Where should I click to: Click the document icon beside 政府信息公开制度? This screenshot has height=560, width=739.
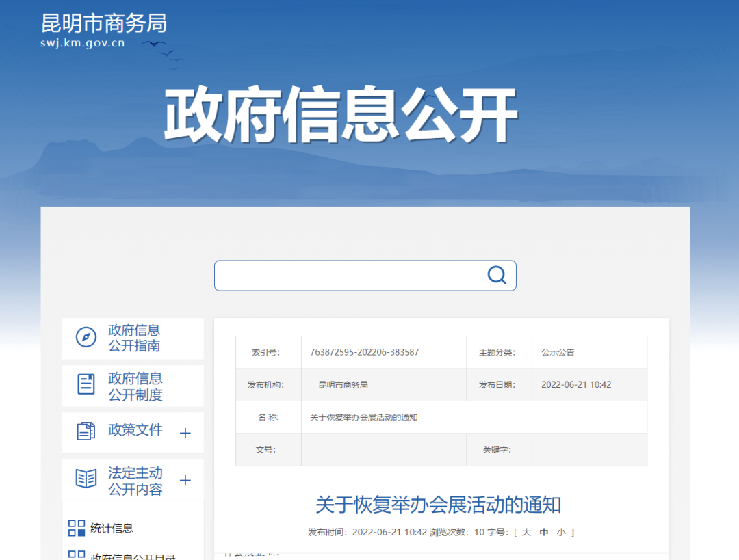86,384
